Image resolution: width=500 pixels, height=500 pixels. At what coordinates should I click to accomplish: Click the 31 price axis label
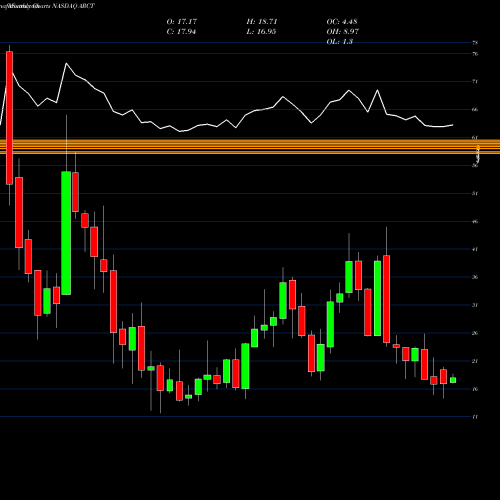point(475,305)
